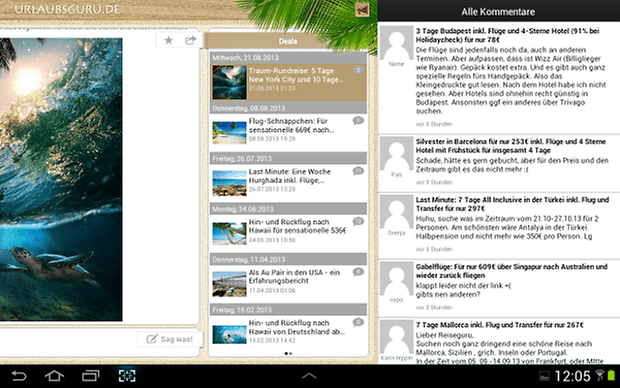Tap avatar of commenter Pati

point(396,153)
